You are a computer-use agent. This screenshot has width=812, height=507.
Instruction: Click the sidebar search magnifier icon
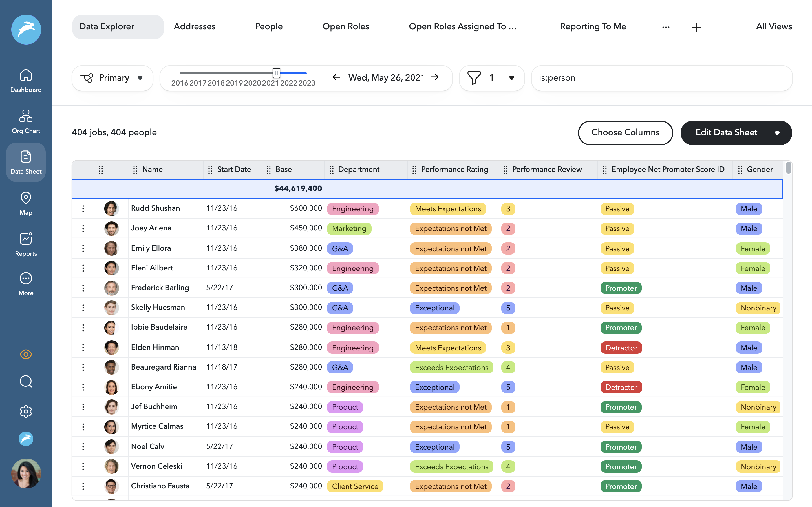click(x=26, y=382)
